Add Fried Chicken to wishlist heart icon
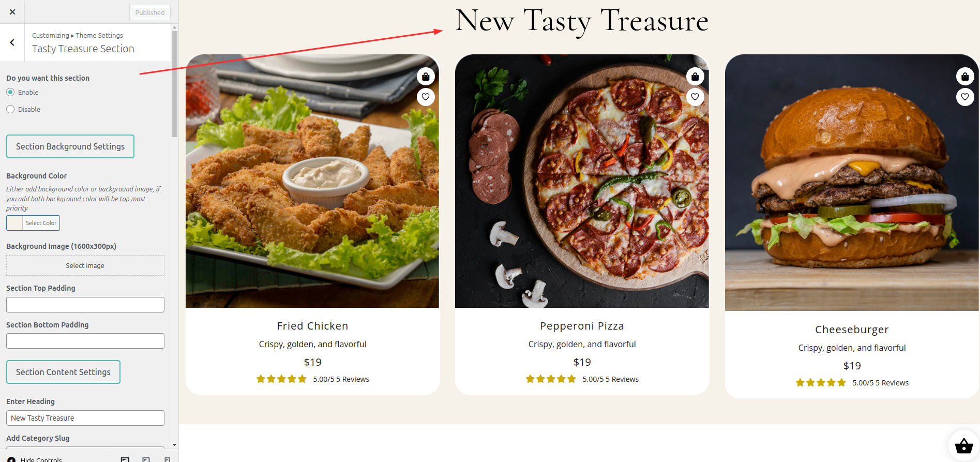980x462 pixels. [x=426, y=97]
